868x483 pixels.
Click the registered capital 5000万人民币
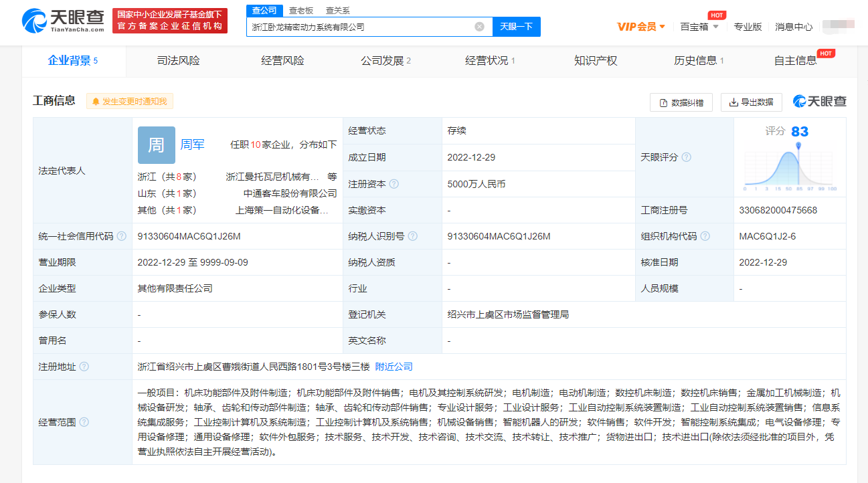pos(476,184)
